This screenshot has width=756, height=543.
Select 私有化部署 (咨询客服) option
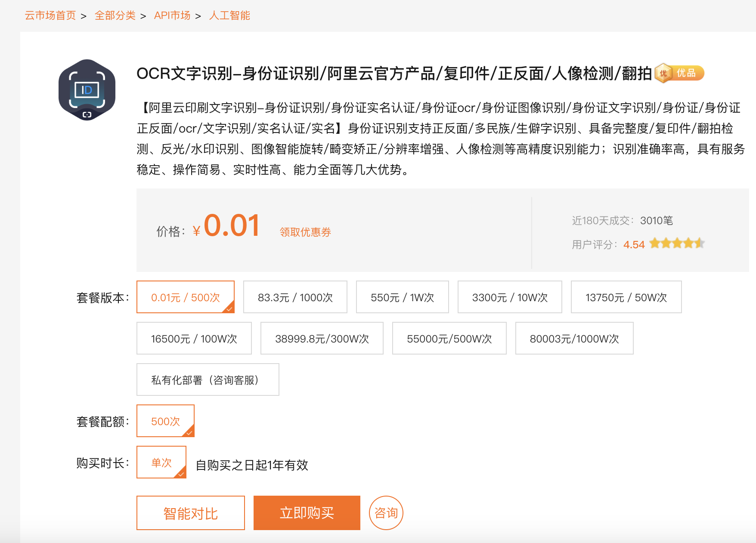208,379
